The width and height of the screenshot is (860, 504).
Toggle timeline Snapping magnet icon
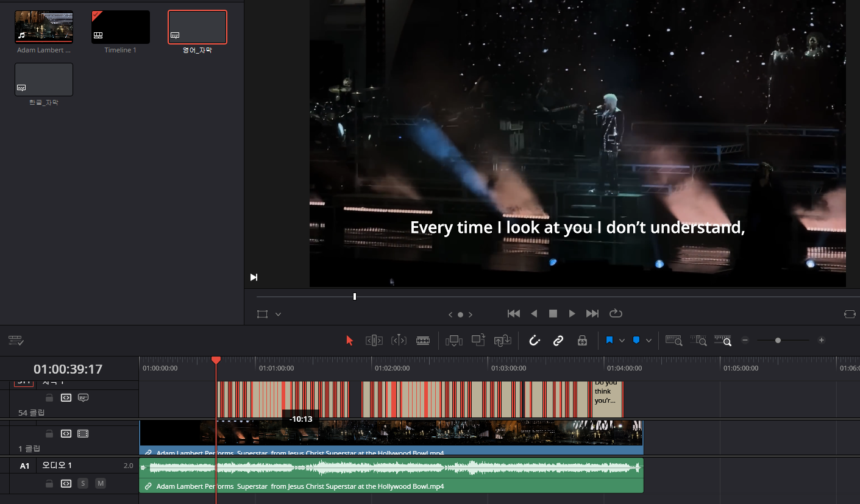[535, 341]
